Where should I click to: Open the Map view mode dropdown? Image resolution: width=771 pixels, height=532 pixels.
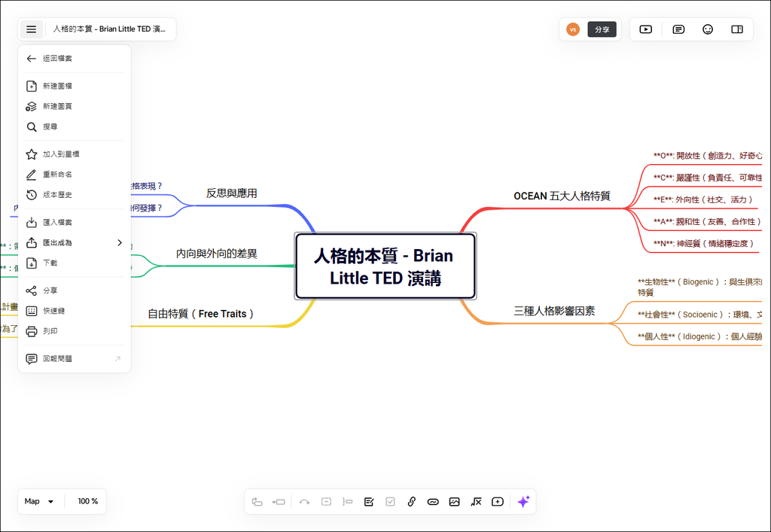point(39,502)
